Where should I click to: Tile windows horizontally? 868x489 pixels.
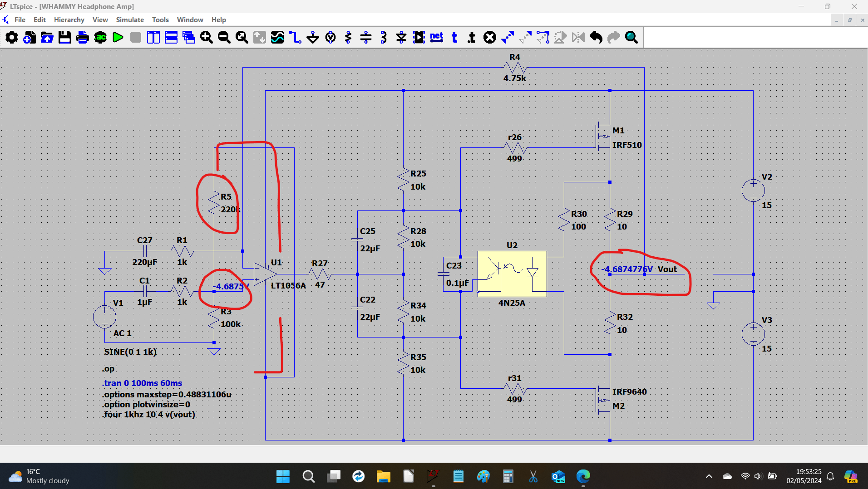pyautogui.click(x=171, y=37)
